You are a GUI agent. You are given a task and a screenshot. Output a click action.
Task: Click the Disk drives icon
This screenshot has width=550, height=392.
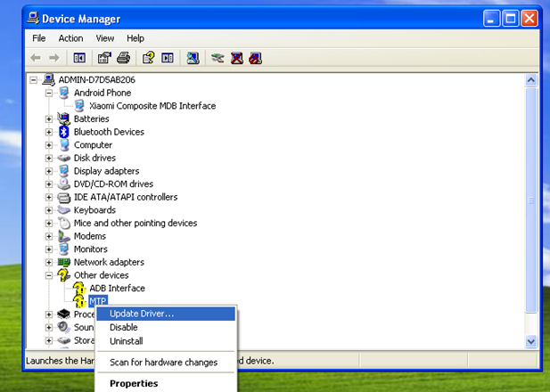point(64,158)
